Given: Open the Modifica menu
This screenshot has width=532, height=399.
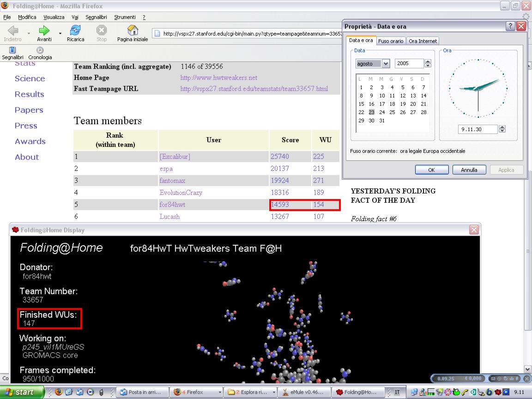Looking at the screenshot, I should click(27, 17).
